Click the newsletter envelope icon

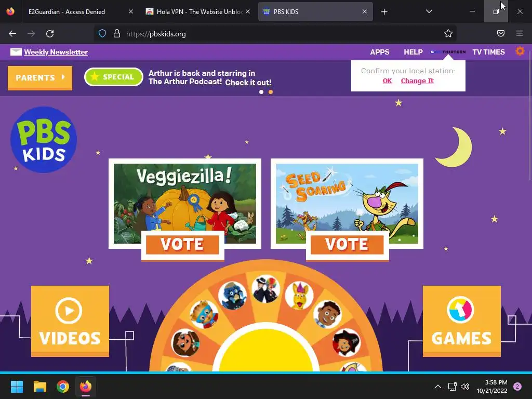[x=16, y=52]
